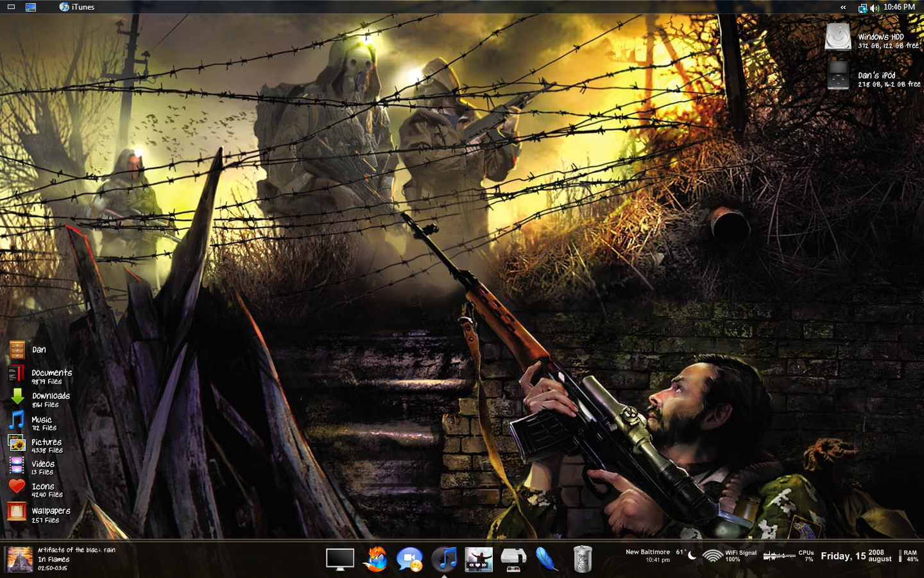Click the '13 Files' count under Videos
The height and width of the screenshot is (578, 924).
[42, 472]
